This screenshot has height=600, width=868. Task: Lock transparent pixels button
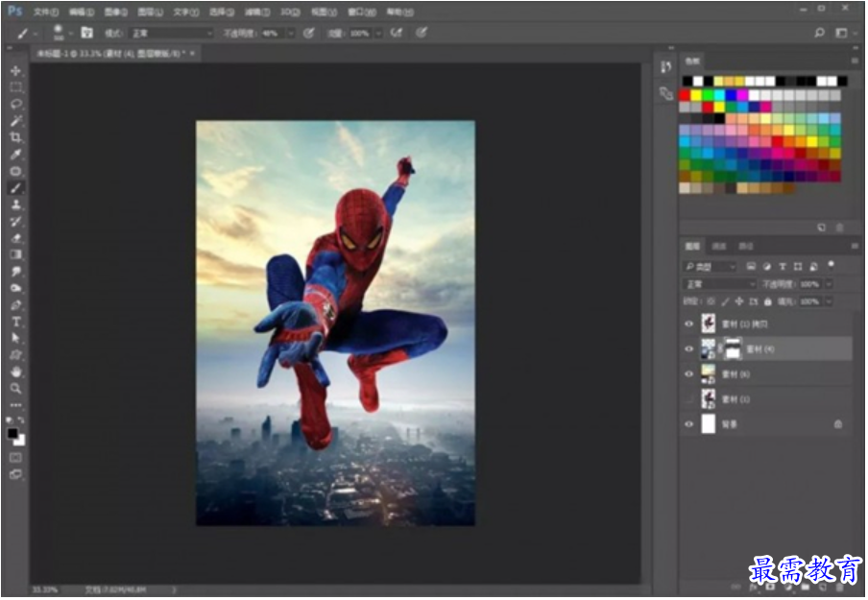[x=711, y=301]
